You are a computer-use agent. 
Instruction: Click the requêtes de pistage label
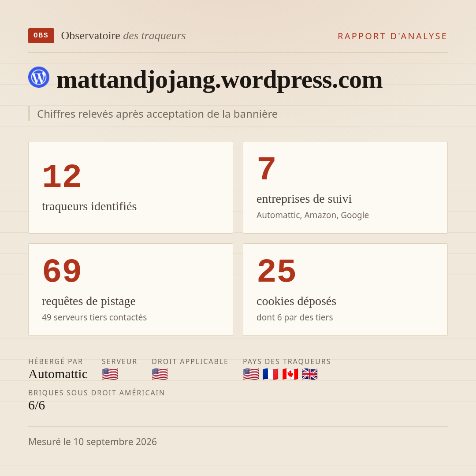89,301
